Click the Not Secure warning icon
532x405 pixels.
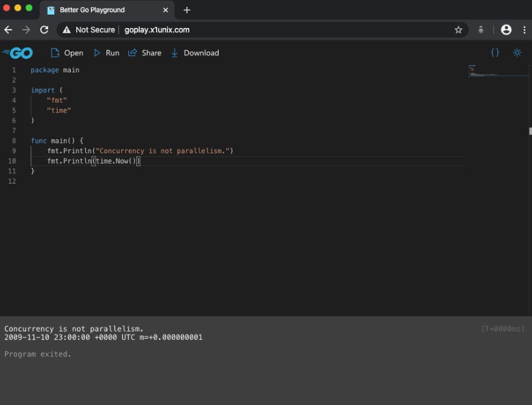[x=67, y=30]
